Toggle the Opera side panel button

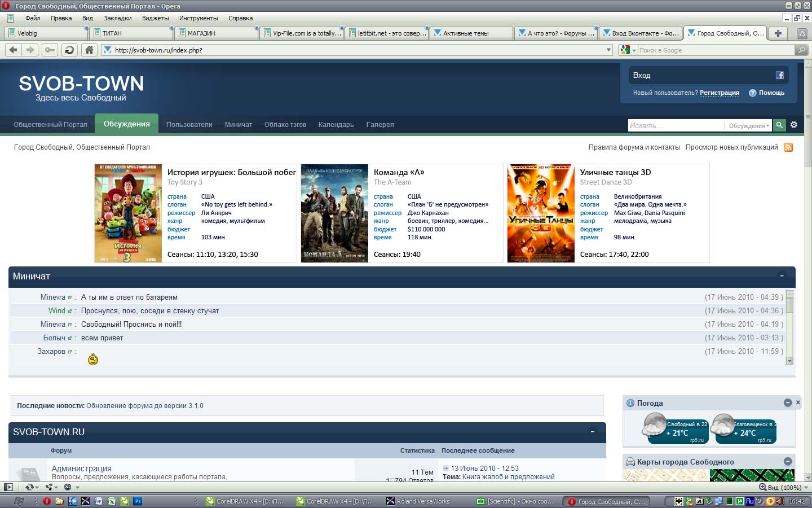tap(8, 487)
